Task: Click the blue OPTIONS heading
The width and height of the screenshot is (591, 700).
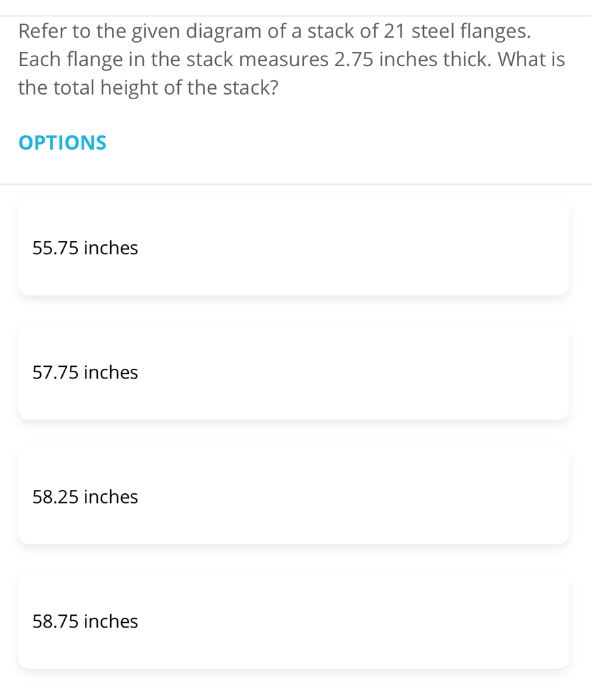Action: (63, 143)
